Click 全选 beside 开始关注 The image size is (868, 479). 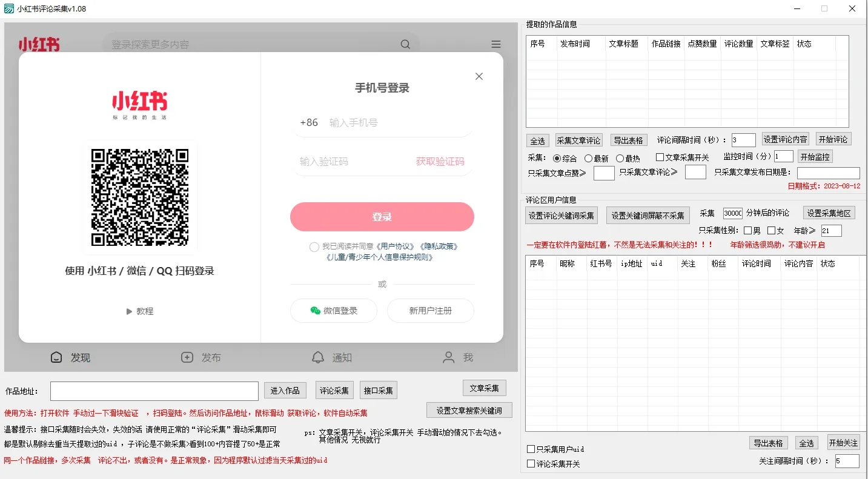pyautogui.click(x=806, y=443)
